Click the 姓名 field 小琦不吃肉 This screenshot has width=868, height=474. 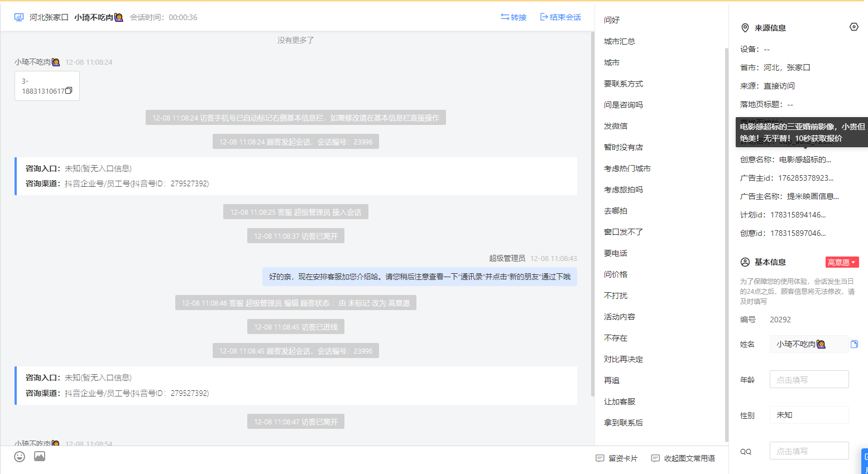click(809, 344)
